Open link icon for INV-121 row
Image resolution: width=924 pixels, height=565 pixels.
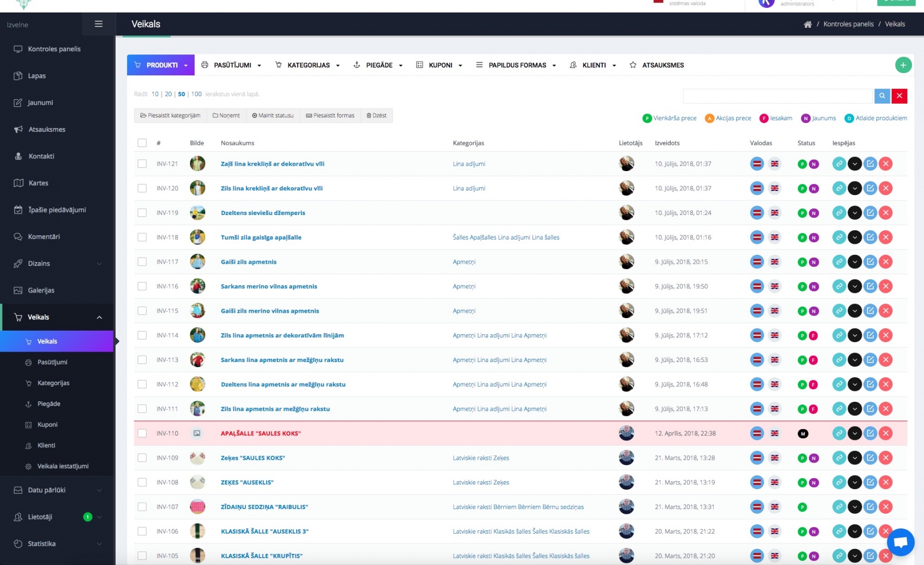(x=839, y=164)
